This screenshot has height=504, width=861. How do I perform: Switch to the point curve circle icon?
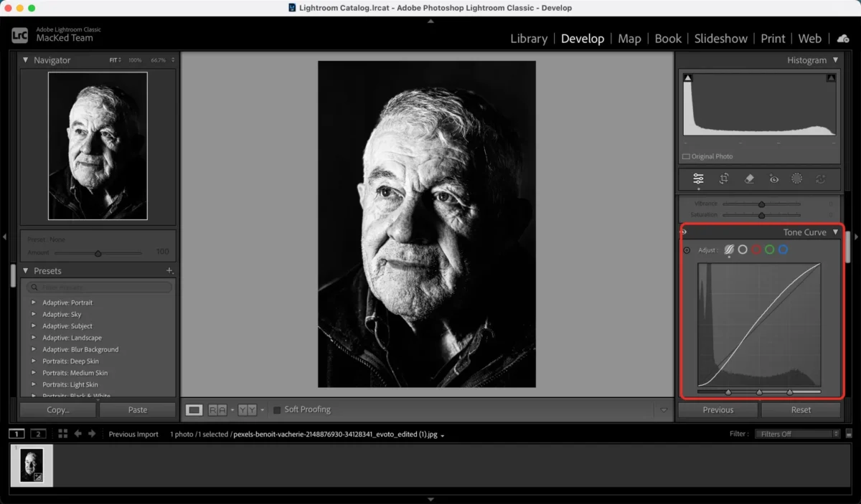743,249
